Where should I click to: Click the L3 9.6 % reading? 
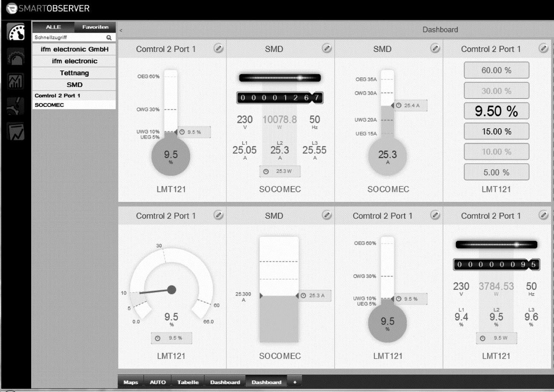click(531, 317)
